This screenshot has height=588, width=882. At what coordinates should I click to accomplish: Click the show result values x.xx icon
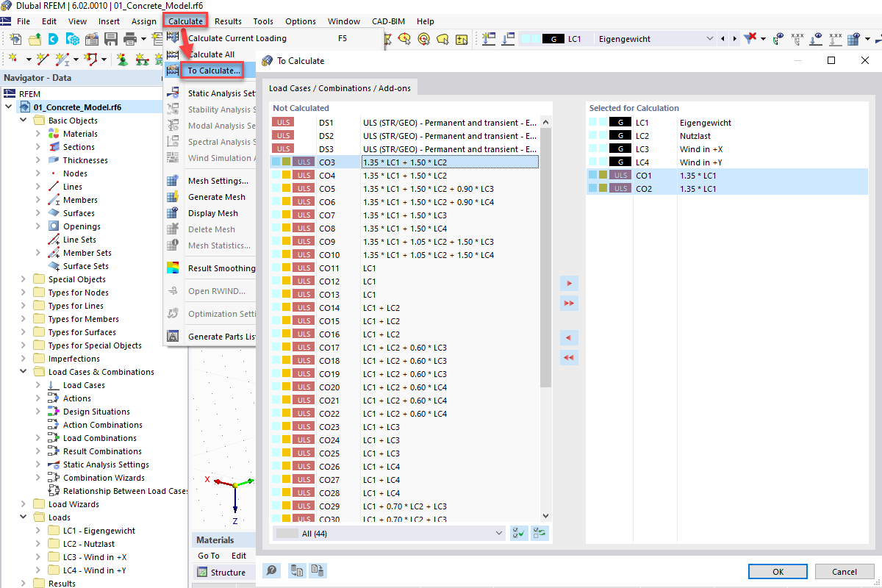click(x=797, y=38)
